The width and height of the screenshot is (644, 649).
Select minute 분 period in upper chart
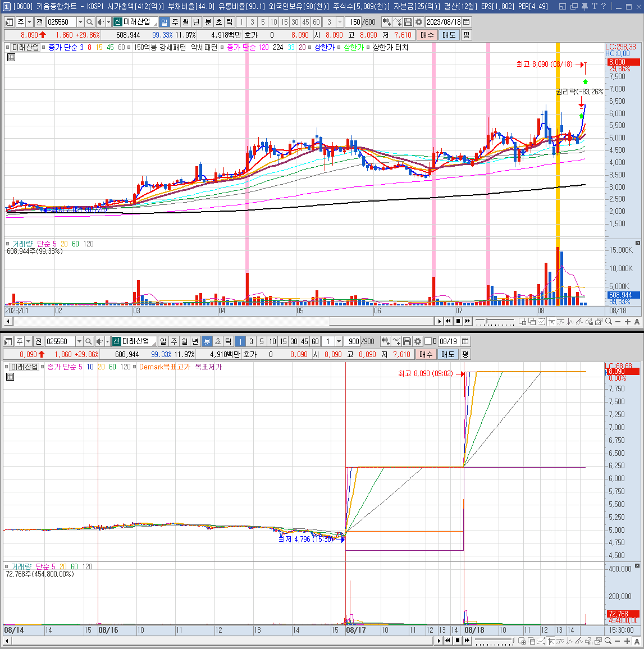point(208,22)
